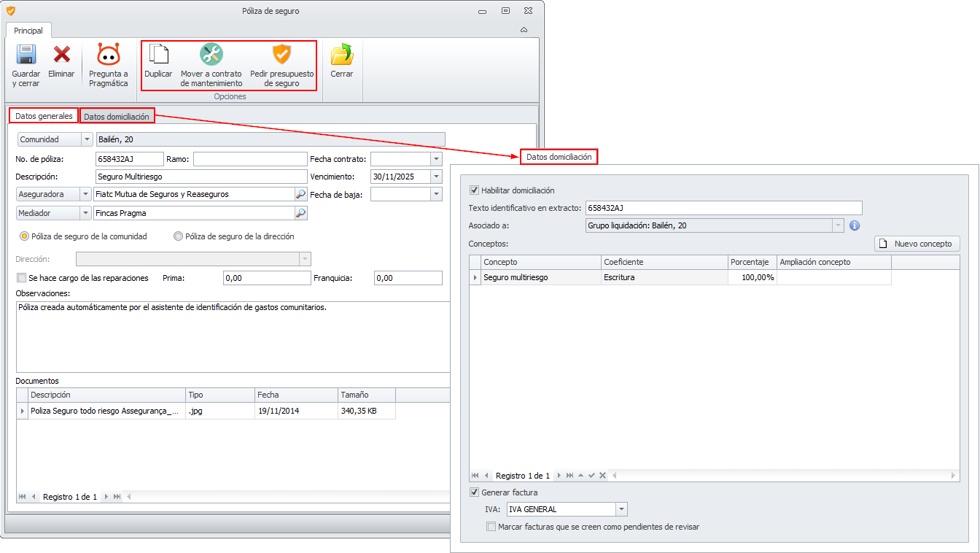Screen dimensions: 980x553
Task: Open the Dirección dropdown
Action: (x=306, y=259)
